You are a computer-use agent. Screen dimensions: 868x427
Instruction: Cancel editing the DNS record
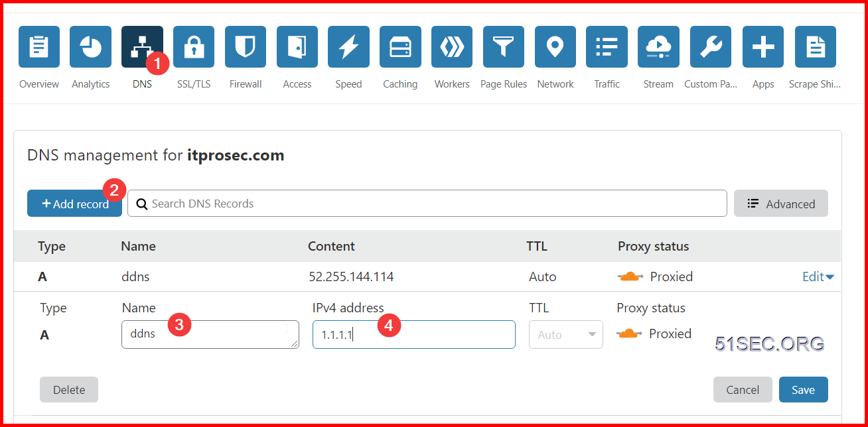pos(743,390)
